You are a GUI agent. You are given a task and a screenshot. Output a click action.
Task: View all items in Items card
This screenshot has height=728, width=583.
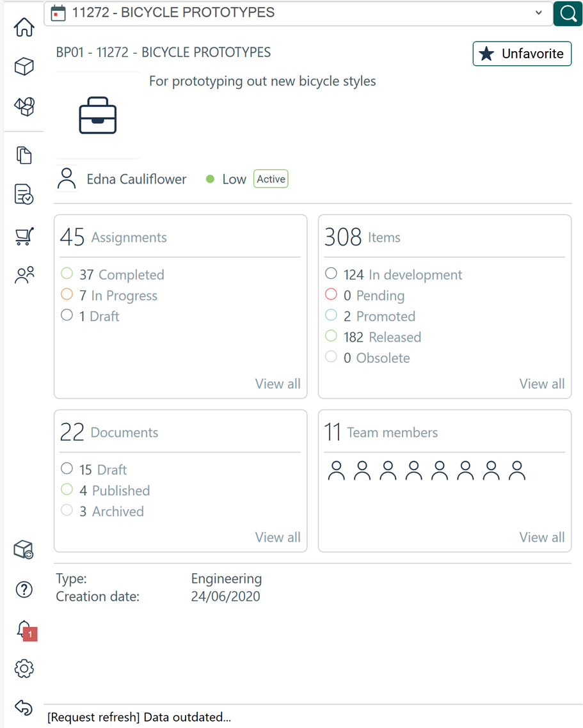click(x=541, y=384)
